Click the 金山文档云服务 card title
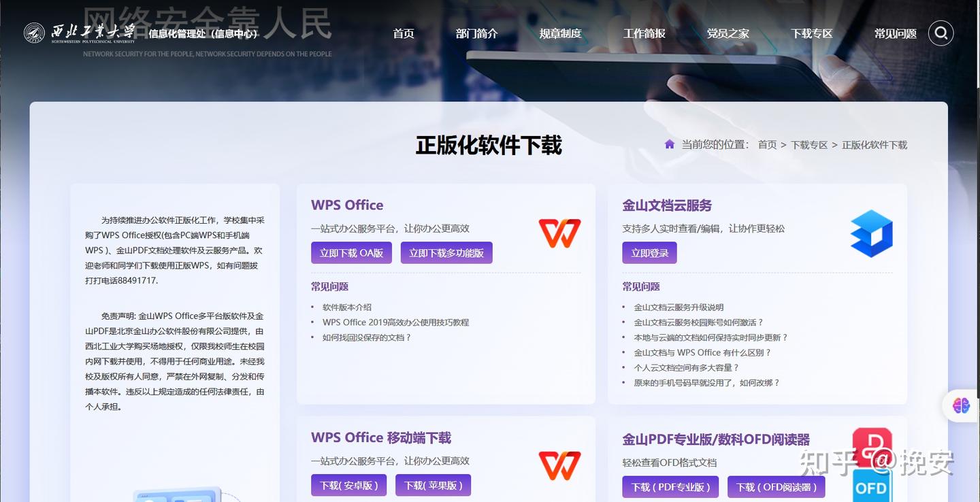The width and height of the screenshot is (980, 502). tap(667, 205)
